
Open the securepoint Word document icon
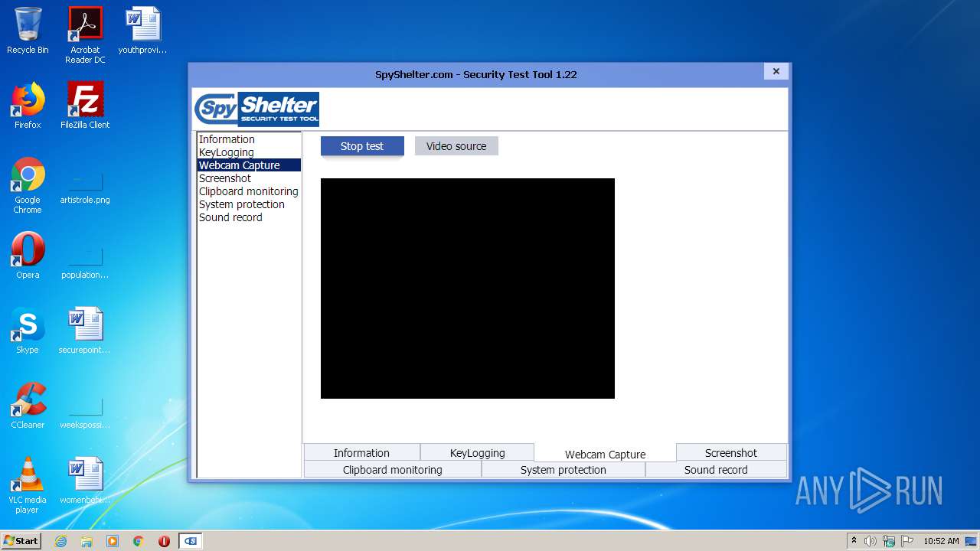point(85,331)
